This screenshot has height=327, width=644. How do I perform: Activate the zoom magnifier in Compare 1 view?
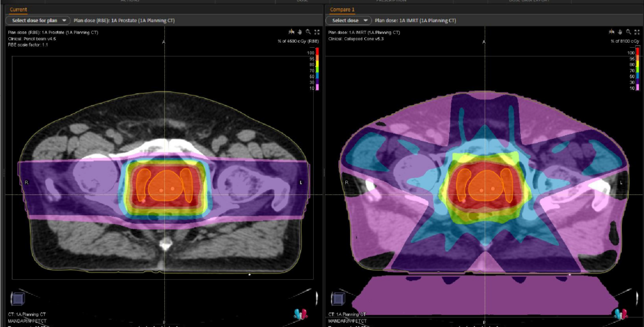tap(629, 31)
